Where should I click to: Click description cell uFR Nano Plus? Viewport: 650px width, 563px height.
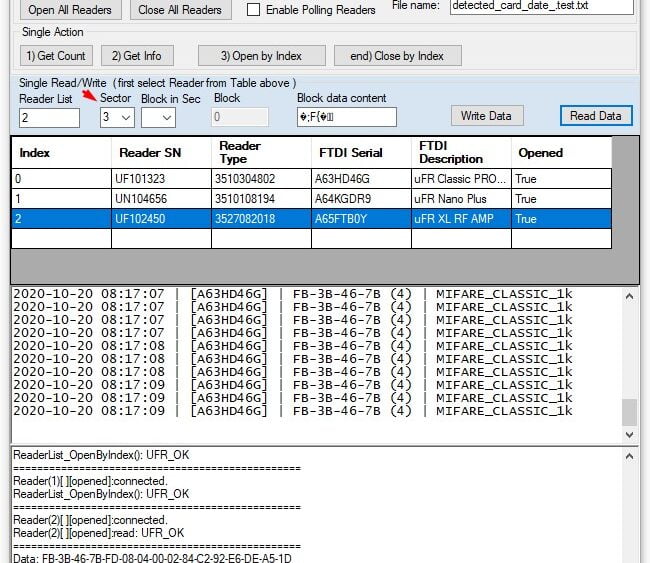point(461,199)
